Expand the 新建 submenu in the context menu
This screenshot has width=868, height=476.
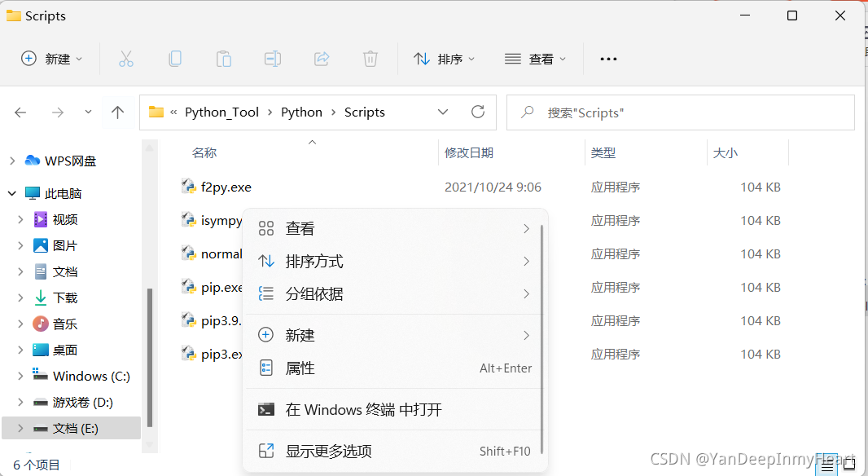(x=301, y=333)
